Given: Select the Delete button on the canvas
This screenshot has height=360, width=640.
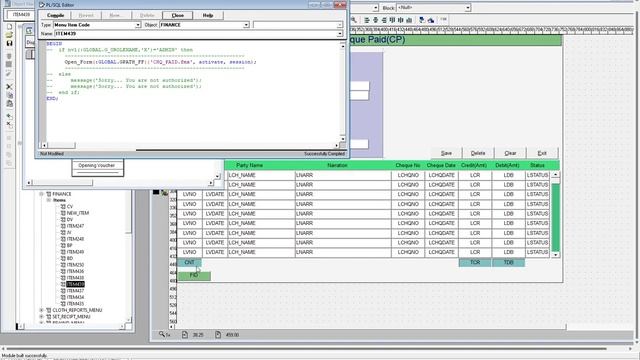Looking at the screenshot, I should [x=478, y=153].
